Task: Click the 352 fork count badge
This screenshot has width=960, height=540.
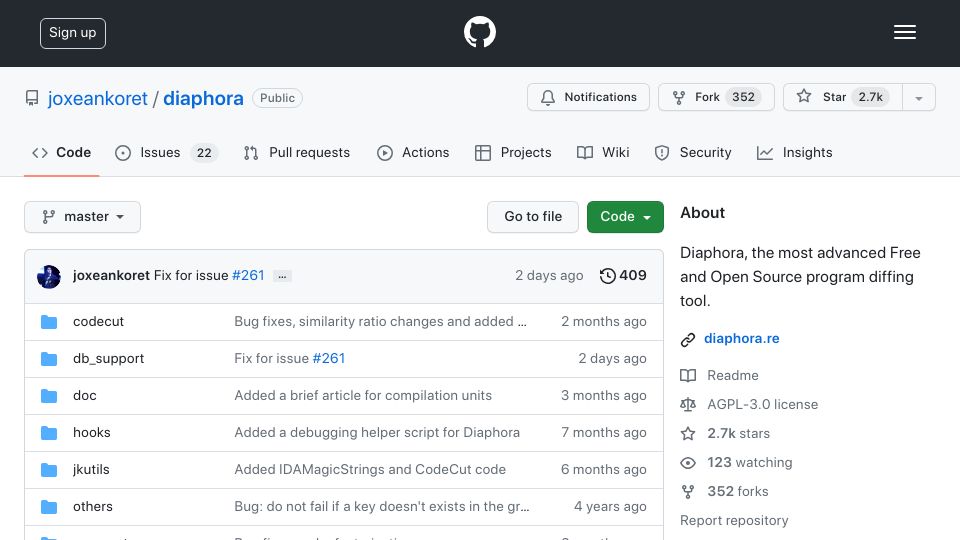Action: click(743, 97)
